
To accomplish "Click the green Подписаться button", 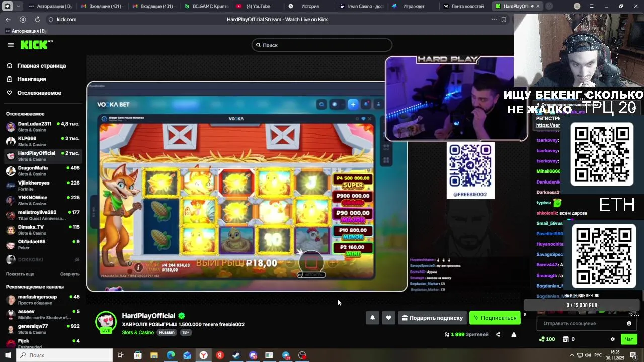I will tap(495, 318).
